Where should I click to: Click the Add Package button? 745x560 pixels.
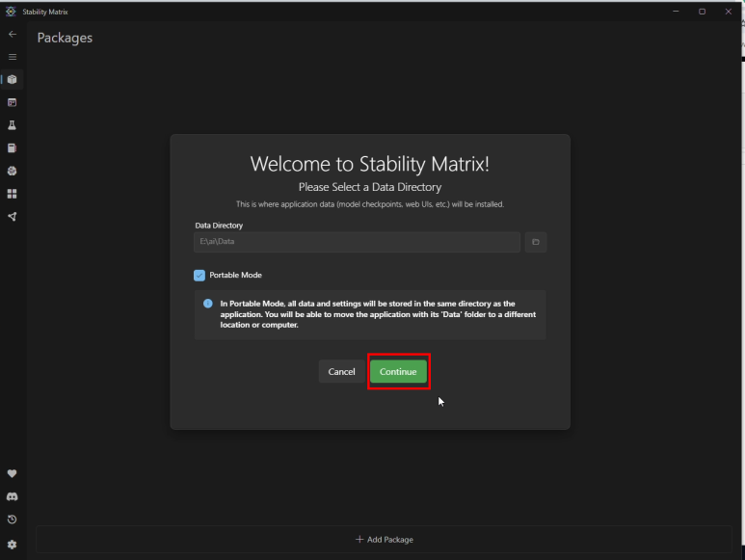point(384,539)
